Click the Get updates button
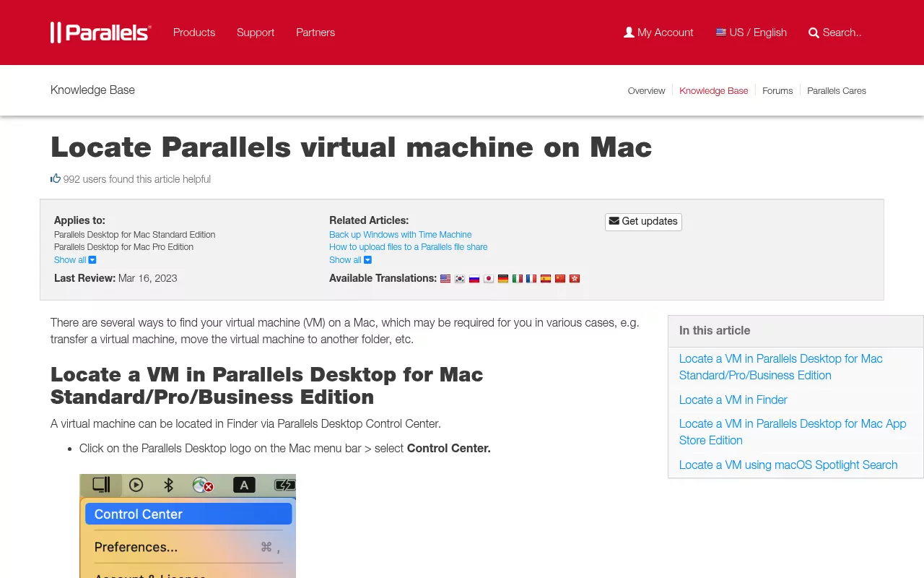 pos(643,222)
